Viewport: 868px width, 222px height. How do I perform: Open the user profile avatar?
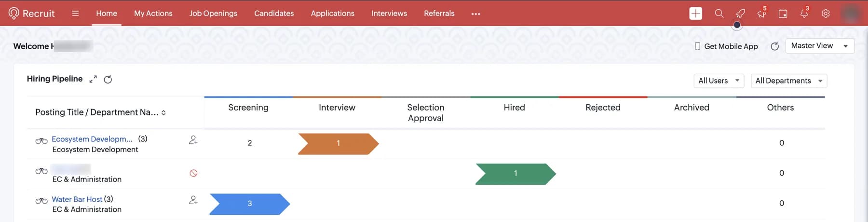[x=851, y=14]
